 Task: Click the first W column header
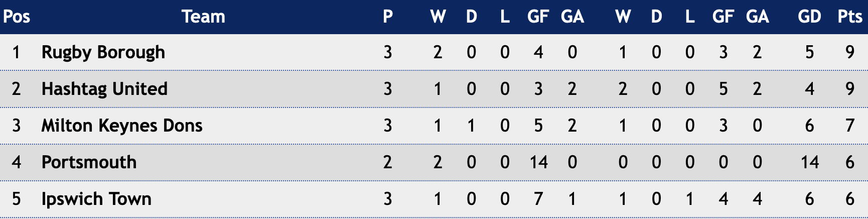point(438,17)
